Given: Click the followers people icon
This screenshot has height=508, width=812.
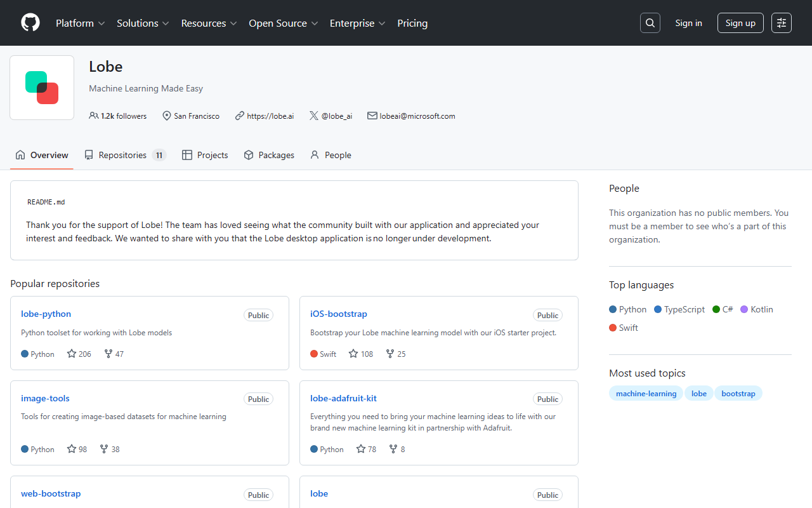Looking at the screenshot, I should coord(94,116).
